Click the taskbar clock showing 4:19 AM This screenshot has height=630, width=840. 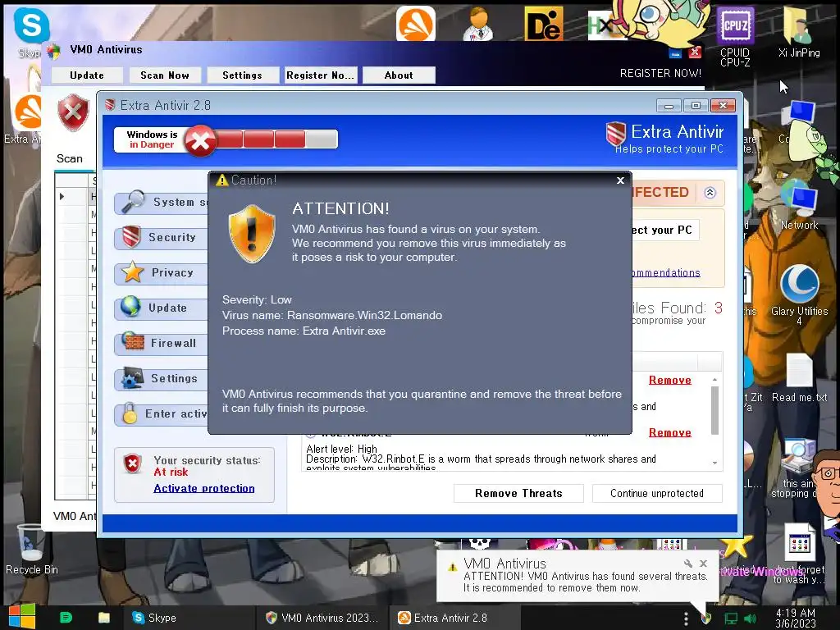coord(796,618)
